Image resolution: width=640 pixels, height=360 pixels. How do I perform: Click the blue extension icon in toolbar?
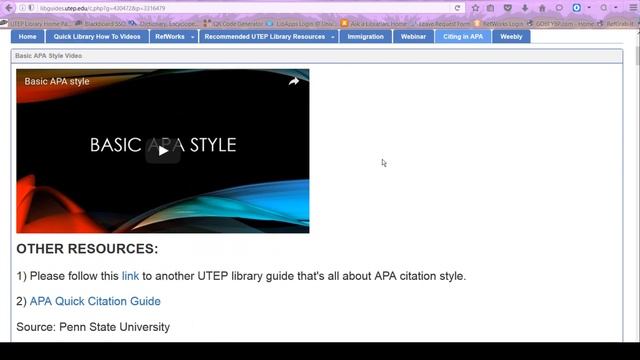[576, 8]
